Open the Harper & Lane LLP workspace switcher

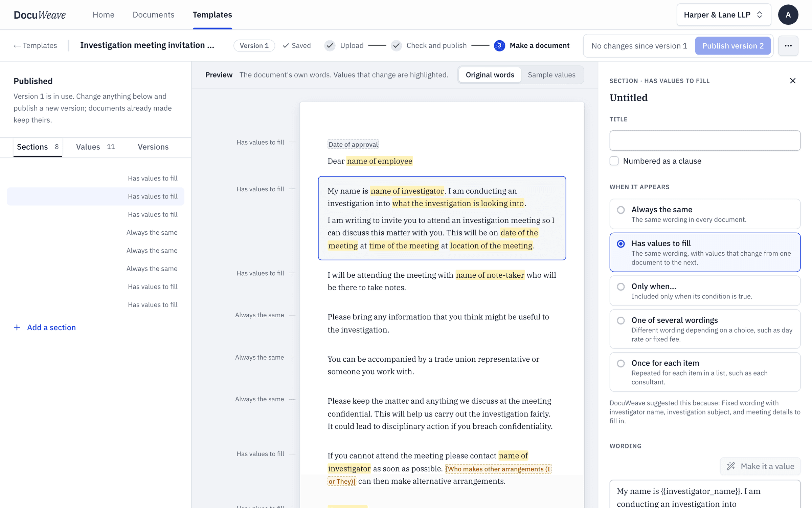[724, 15]
